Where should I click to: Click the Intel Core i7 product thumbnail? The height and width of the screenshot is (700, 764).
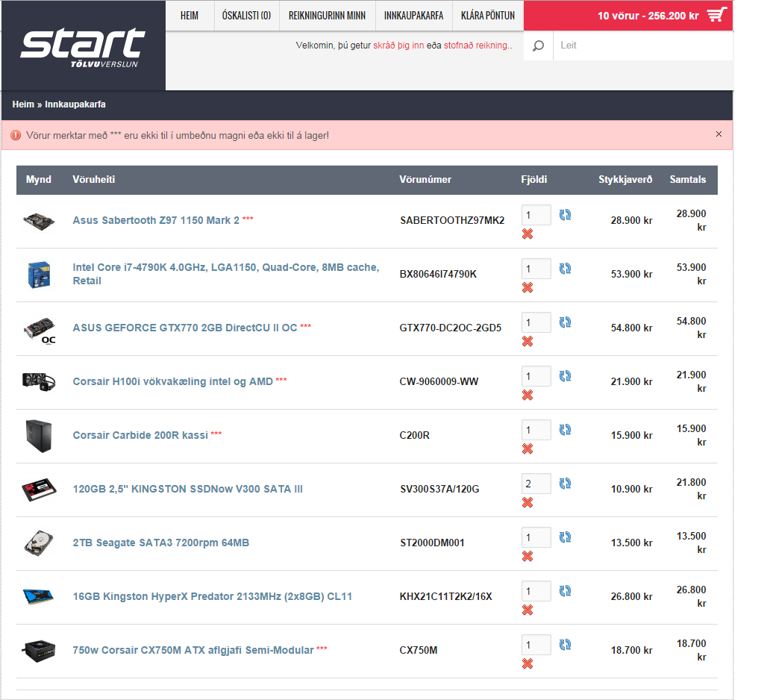(x=38, y=274)
